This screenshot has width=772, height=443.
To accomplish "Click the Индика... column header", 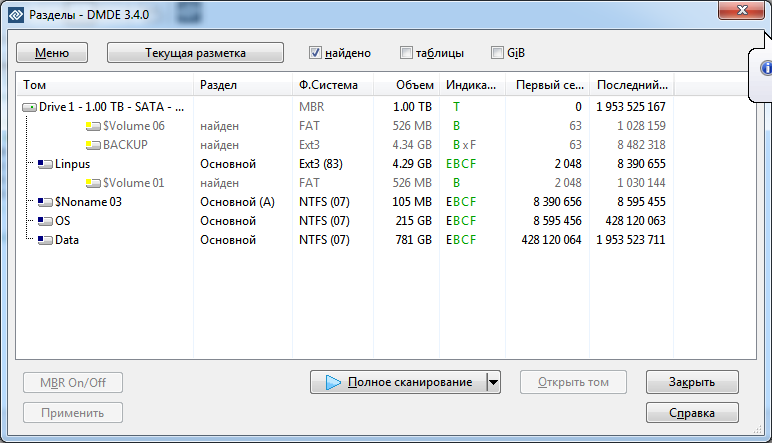I will tap(471, 85).
